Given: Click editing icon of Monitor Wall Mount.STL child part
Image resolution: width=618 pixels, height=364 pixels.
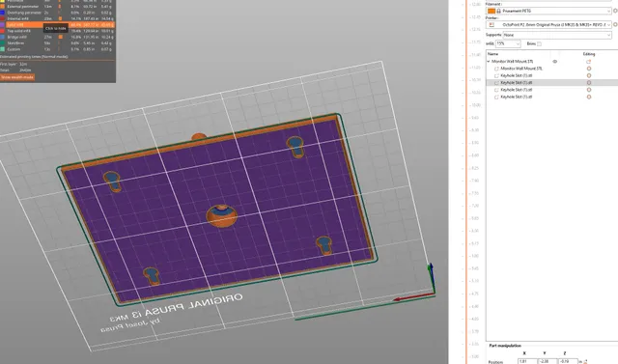Looking at the screenshot, I should tap(589, 69).
